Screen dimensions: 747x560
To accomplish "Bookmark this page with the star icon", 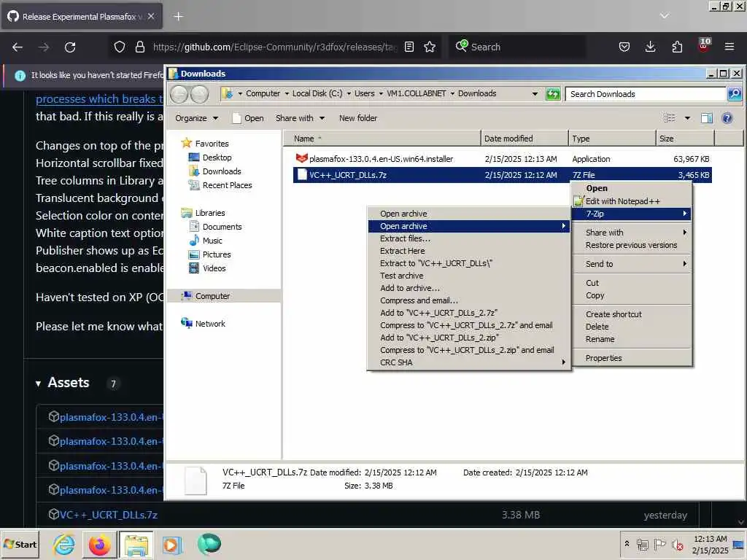I will point(430,47).
